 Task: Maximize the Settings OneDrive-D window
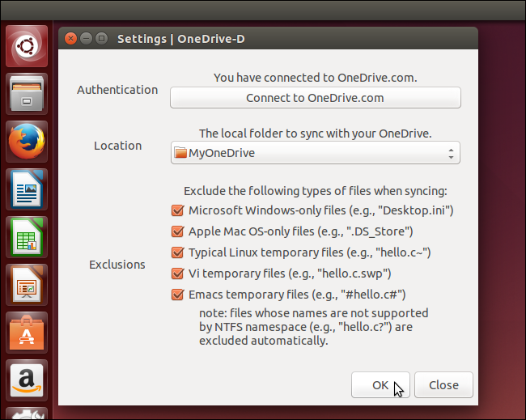[x=101, y=38]
